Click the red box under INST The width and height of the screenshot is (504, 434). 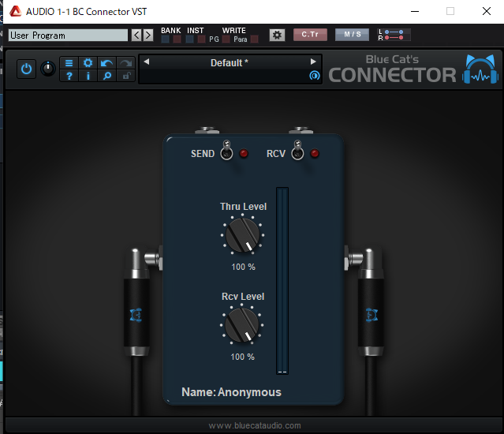202,39
